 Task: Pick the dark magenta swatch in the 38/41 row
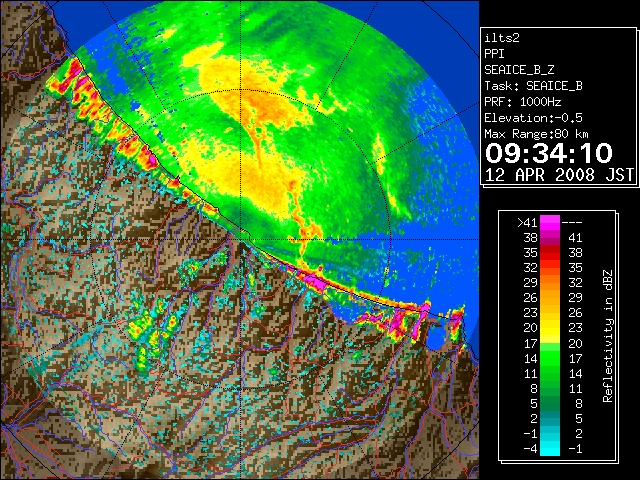550,238
